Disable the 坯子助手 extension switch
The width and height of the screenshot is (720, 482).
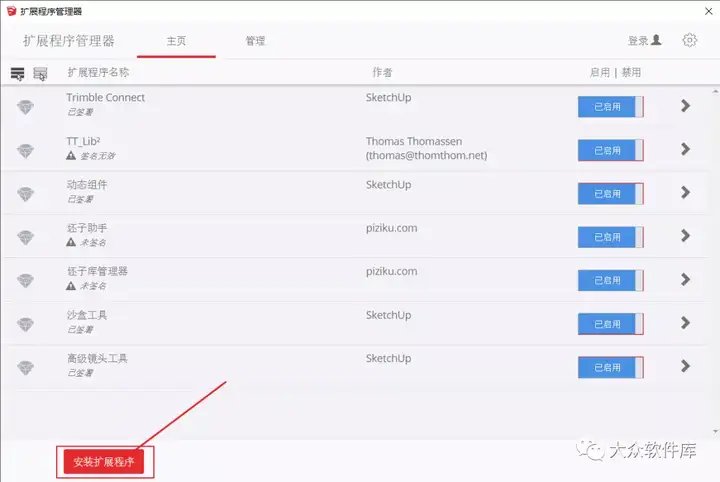coord(611,237)
